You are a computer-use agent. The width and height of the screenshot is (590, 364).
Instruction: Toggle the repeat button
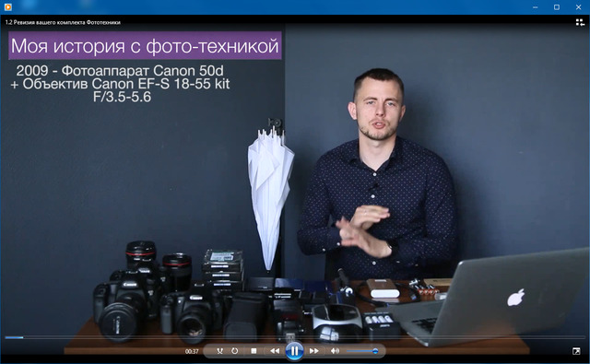click(235, 351)
